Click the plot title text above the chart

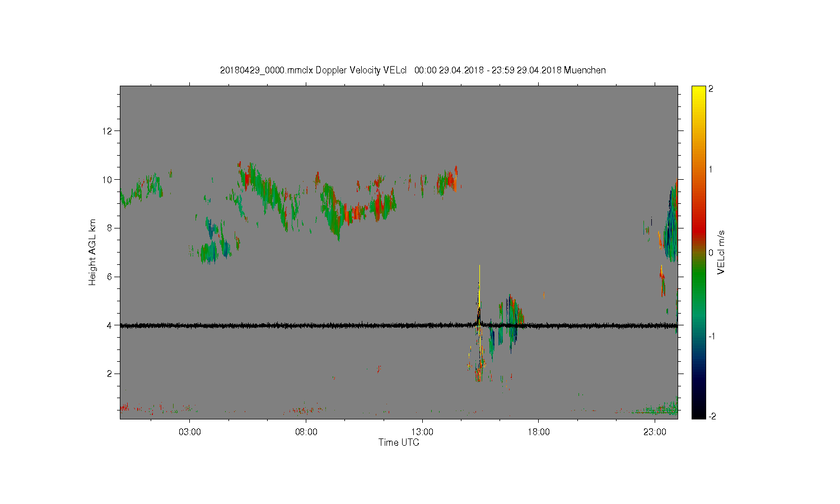point(413,71)
